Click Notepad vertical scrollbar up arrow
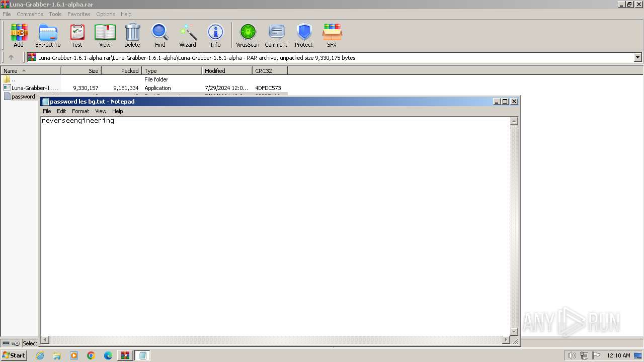This screenshot has height=362, width=644. click(514, 121)
